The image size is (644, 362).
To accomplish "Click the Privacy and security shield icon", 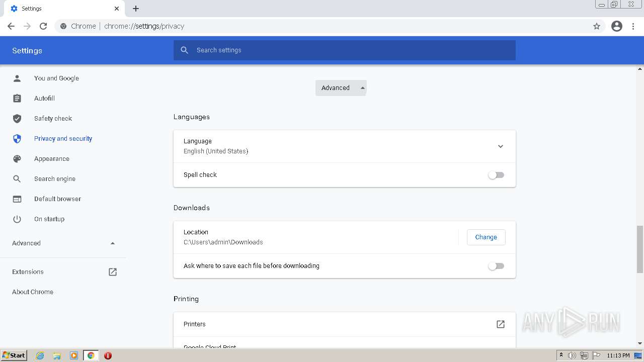I will (17, 139).
